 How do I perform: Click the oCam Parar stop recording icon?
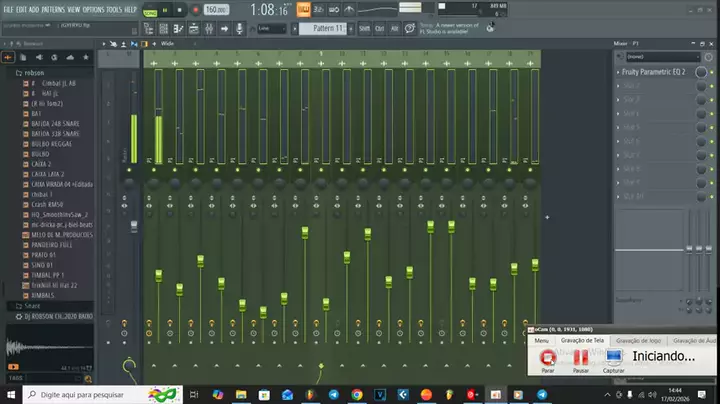click(547, 357)
